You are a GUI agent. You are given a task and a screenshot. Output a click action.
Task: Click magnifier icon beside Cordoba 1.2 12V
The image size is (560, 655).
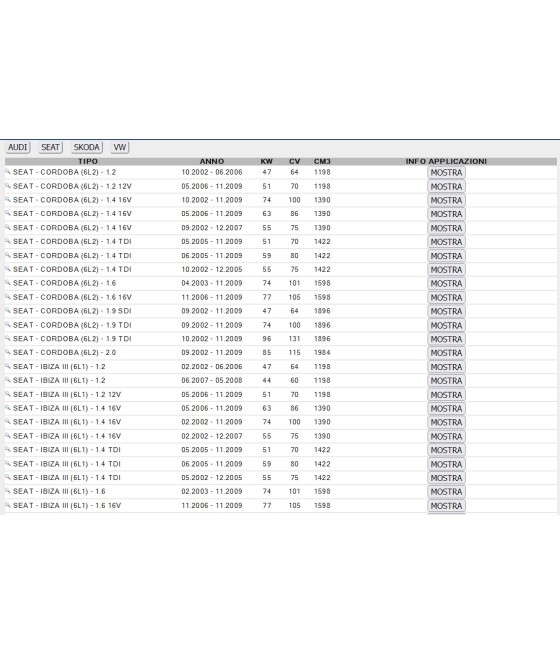8,185
